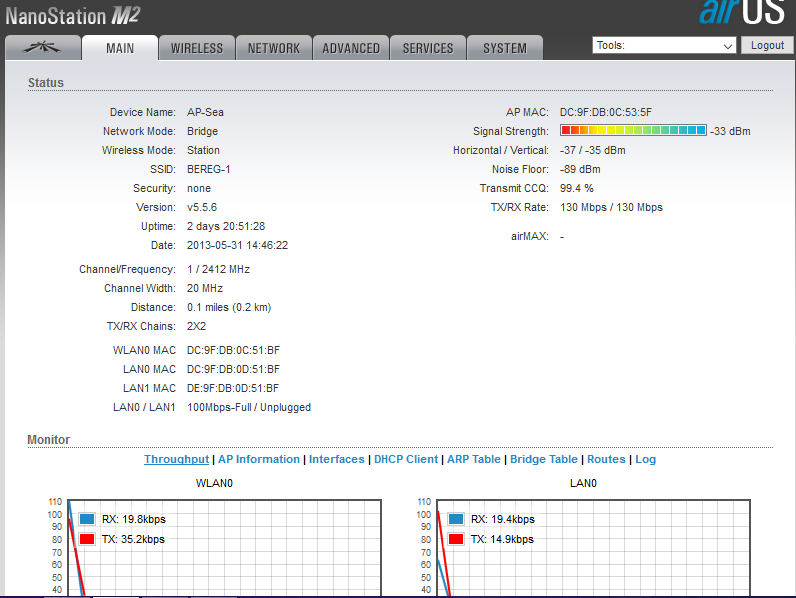
Task: Select the version value v5.5.6
Action: point(202,207)
